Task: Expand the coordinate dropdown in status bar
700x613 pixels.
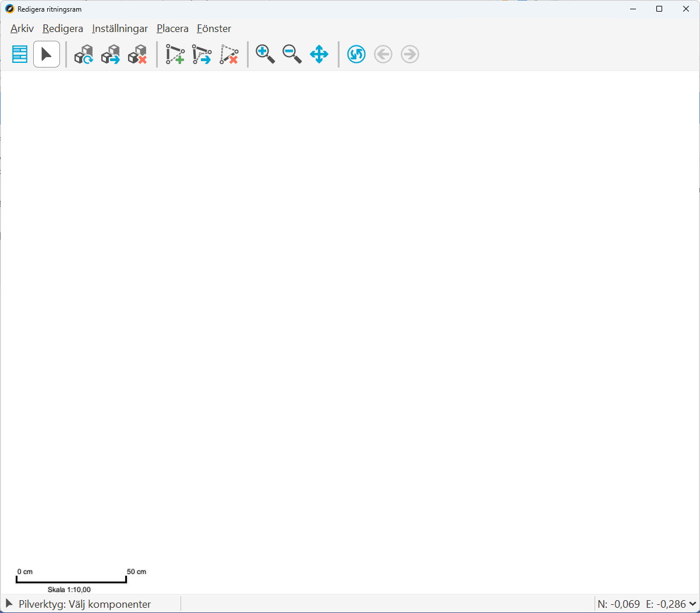Action: click(x=692, y=604)
